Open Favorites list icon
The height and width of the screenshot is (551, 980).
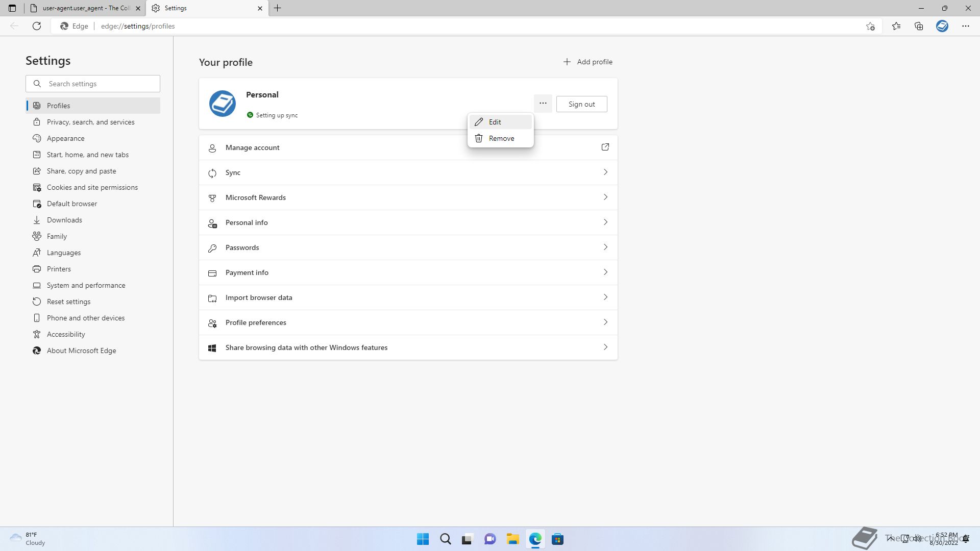click(896, 26)
